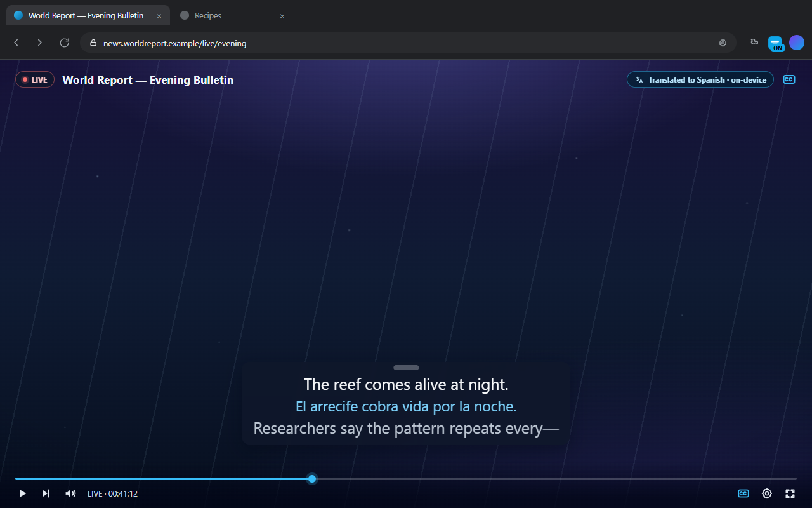Screen dimensions: 812x508
Task: Go forward with the browser forward arrow
Action: click(40, 43)
